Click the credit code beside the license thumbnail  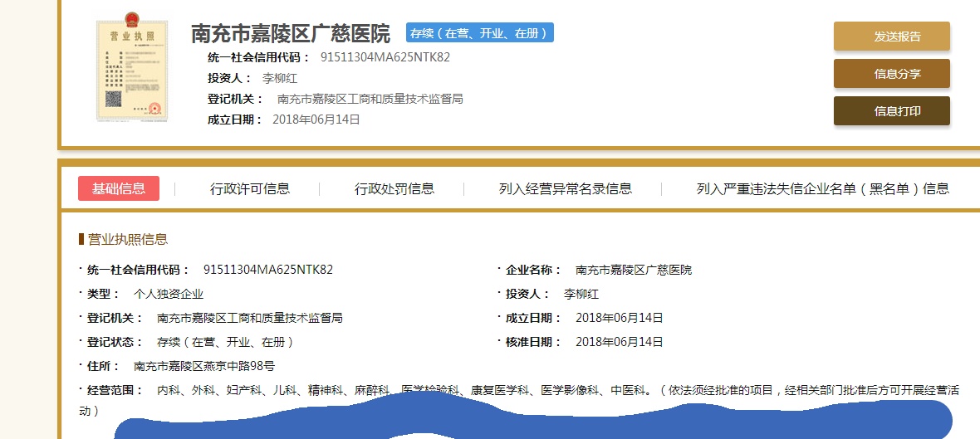[385, 57]
